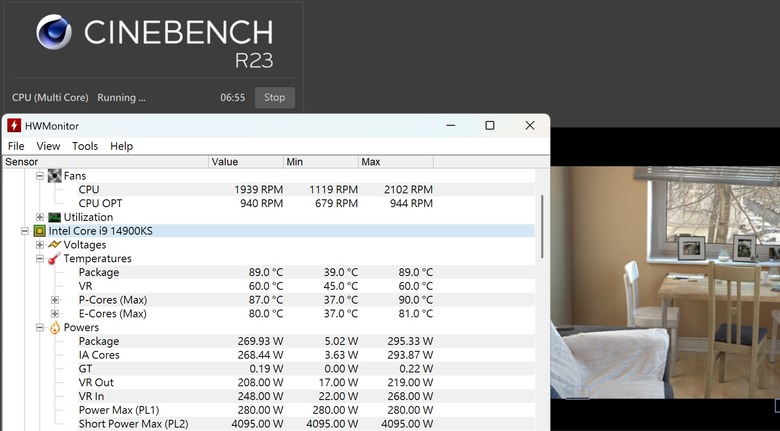This screenshot has width=780, height=431.
Task: Select the P-Cores (Max) label
Action: (x=112, y=300)
